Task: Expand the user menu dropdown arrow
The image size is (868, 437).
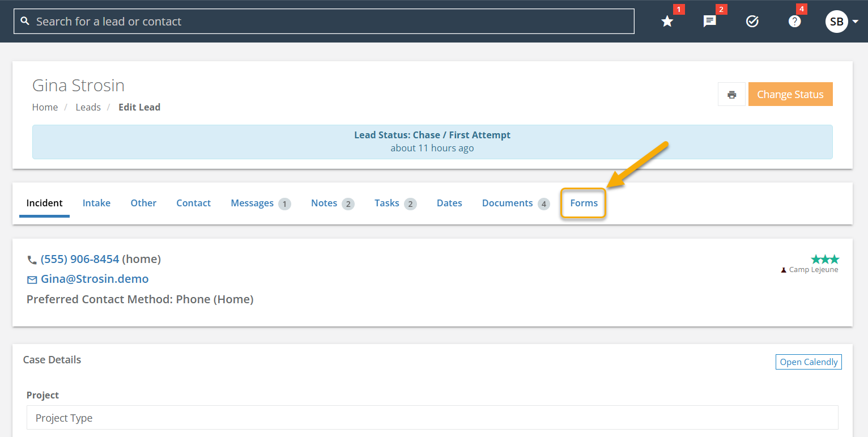Action: (856, 22)
